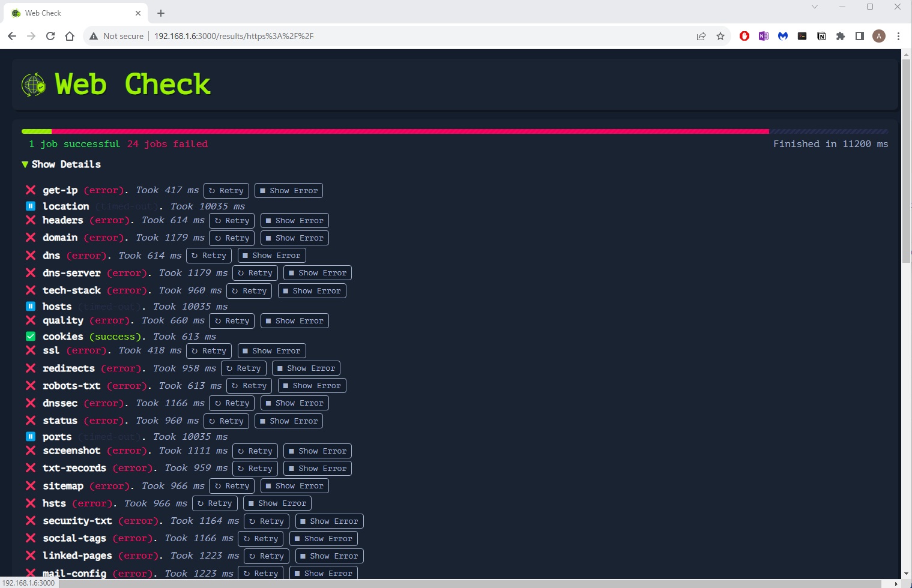The image size is (912, 588).
Task: Click the dropdown chevron in the title bar
Action: tap(814, 7)
